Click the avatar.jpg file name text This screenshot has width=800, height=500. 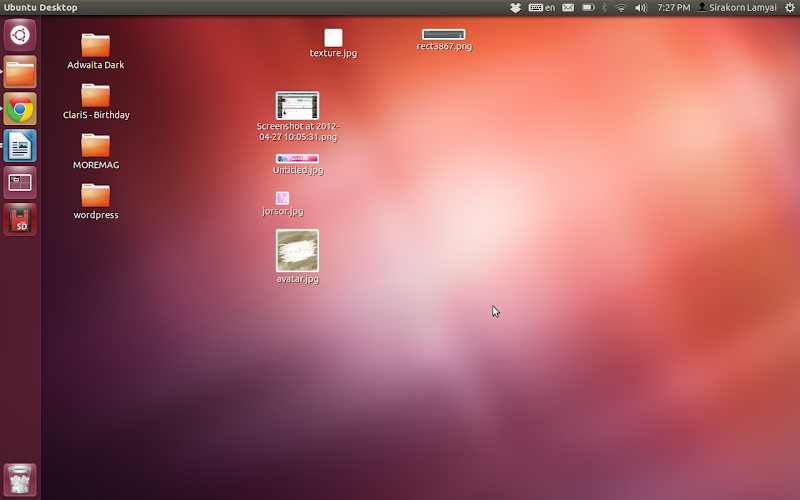[297, 279]
